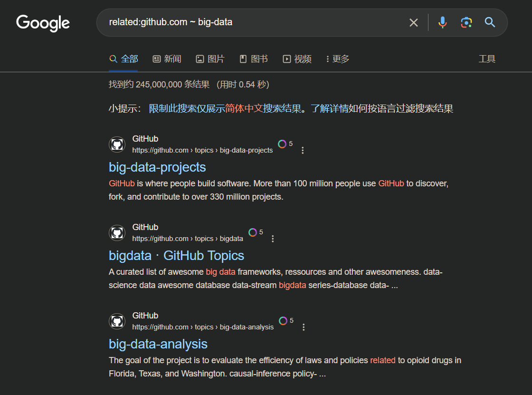Image resolution: width=532 pixels, height=395 pixels.
Task: Expand the 更多 menu
Action: click(x=338, y=59)
